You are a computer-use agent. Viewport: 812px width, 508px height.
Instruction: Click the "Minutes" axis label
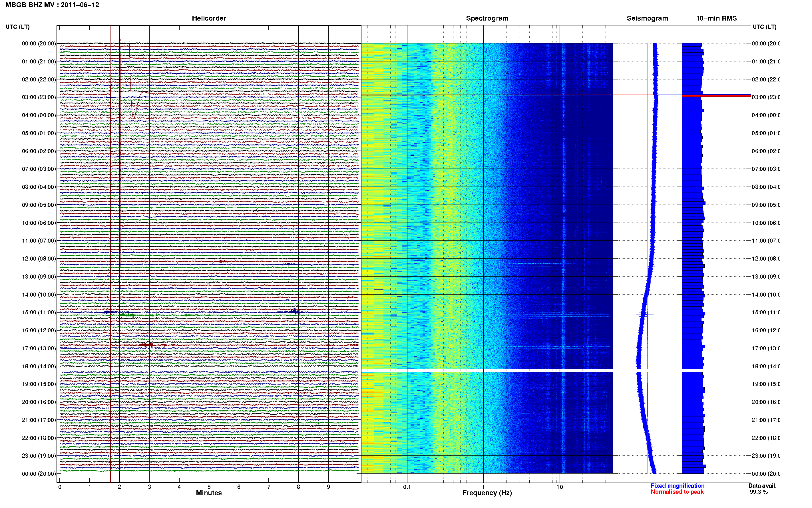(x=209, y=493)
